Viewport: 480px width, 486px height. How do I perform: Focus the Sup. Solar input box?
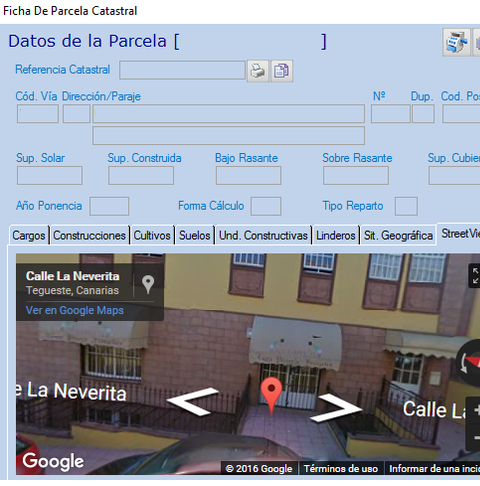pyautogui.click(x=50, y=176)
